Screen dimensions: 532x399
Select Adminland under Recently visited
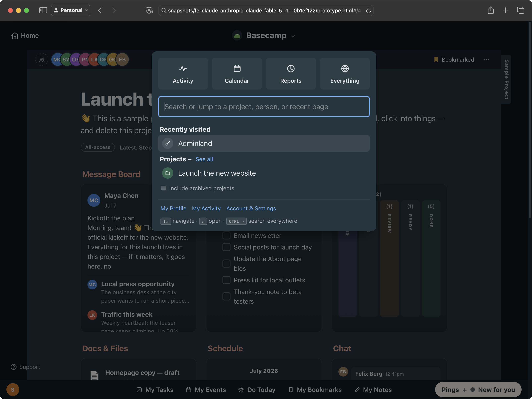click(x=264, y=144)
